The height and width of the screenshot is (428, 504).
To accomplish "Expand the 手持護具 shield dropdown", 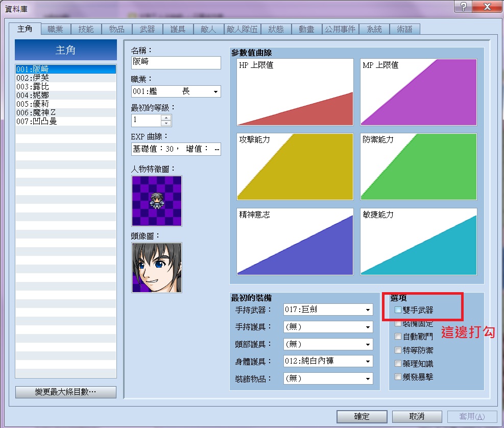I will [x=368, y=327].
